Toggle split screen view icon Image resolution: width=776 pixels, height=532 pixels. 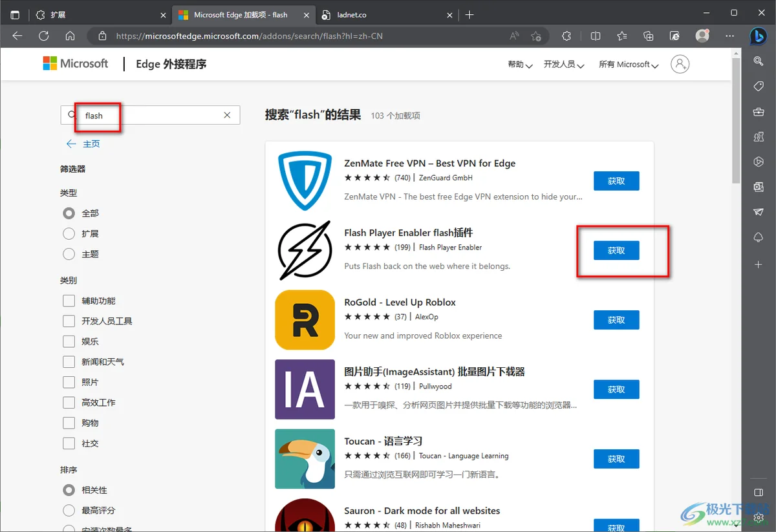(x=596, y=36)
